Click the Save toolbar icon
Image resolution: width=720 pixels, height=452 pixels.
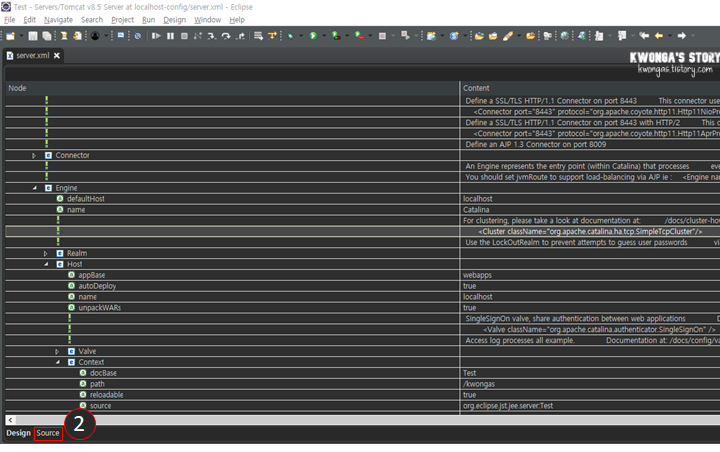(x=33, y=36)
